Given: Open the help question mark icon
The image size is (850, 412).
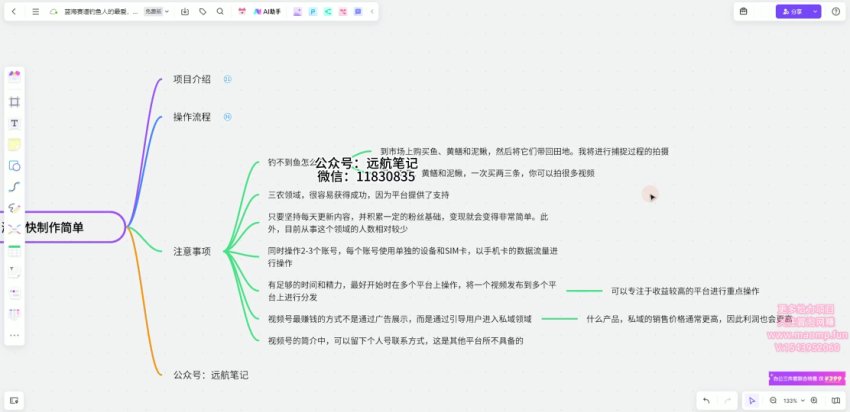Looking at the screenshot, I should (x=834, y=11).
